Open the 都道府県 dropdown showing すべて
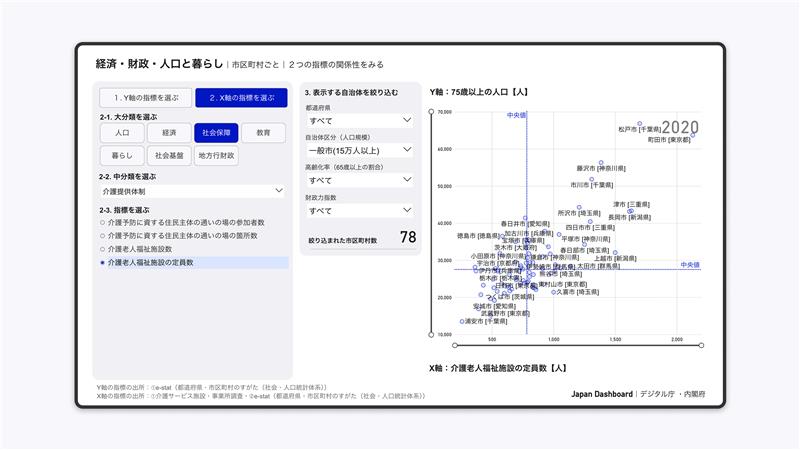This screenshot has width=800, height=450. [x=360, y=121]
